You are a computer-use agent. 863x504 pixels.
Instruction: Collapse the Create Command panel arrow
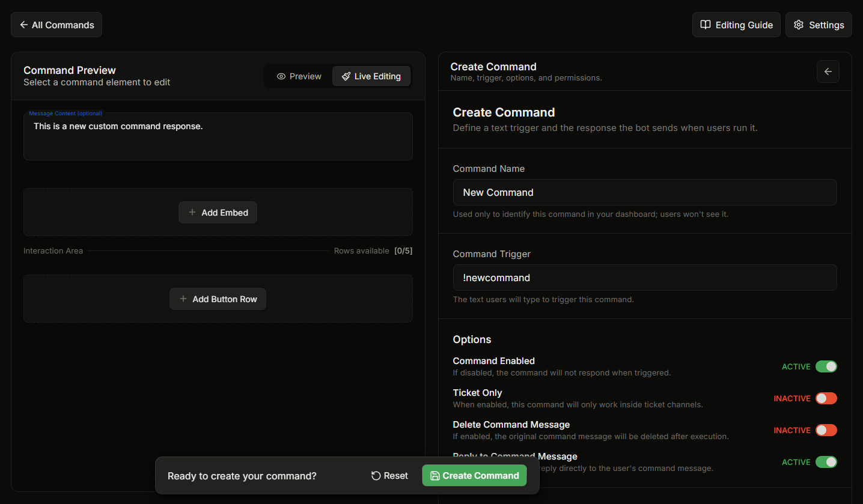click(x=828, y=71)
